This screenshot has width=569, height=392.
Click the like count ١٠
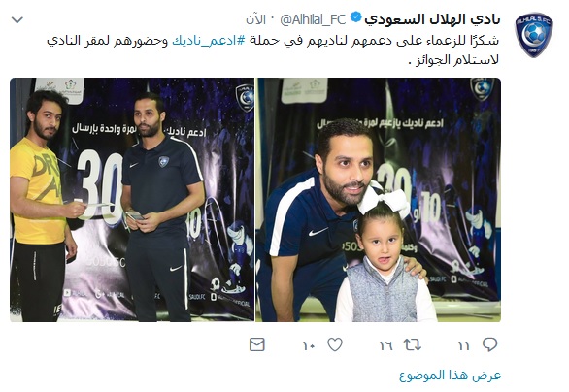(309, 346)
